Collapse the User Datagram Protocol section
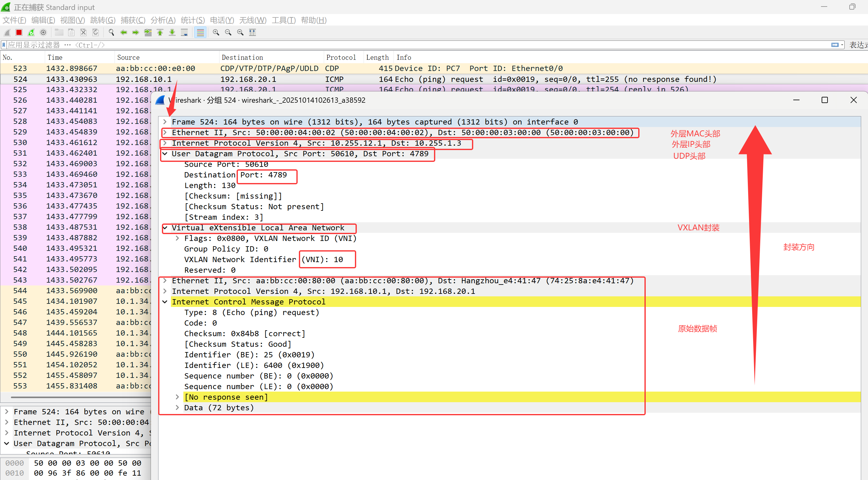This screenshot has height=480, width=868. [165, 153]
